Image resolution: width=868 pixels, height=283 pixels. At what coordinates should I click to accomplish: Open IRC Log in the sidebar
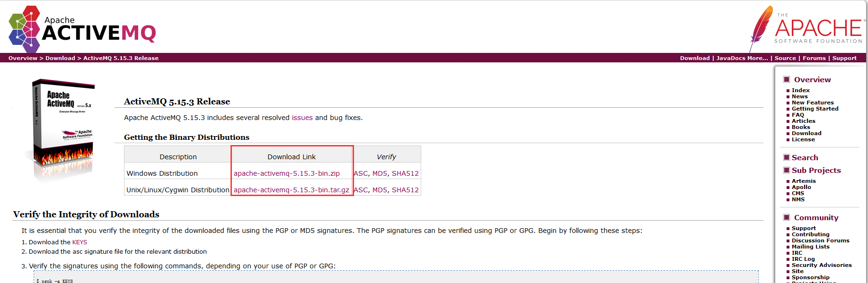coord(803,259)
